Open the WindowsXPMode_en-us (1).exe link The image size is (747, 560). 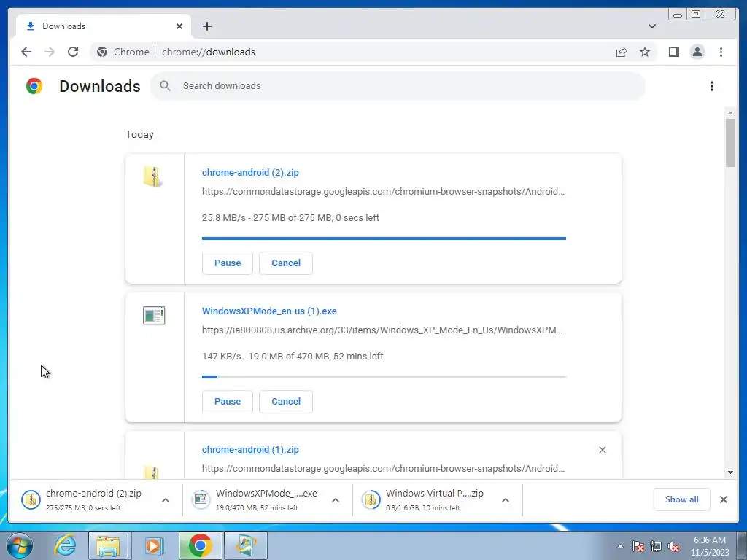269,311
